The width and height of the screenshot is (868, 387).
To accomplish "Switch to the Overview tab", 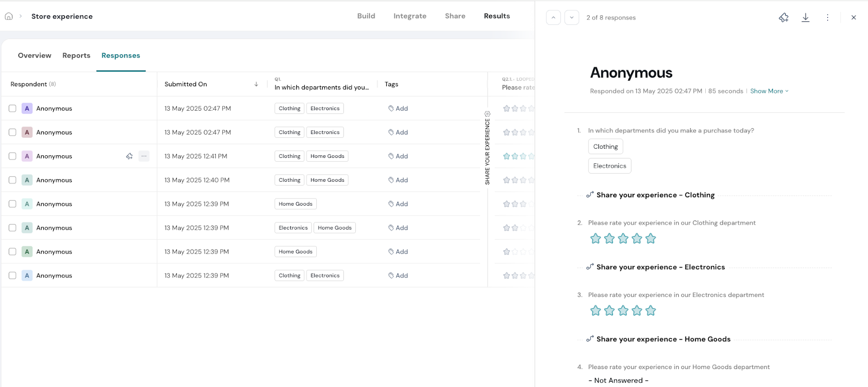I will click(x=35, y=55).
